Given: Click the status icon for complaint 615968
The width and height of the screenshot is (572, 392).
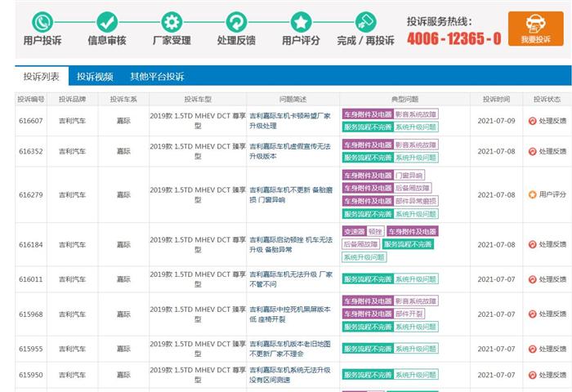Looking at the screenshot, I should pyautogui.click(x=532, y=314).
